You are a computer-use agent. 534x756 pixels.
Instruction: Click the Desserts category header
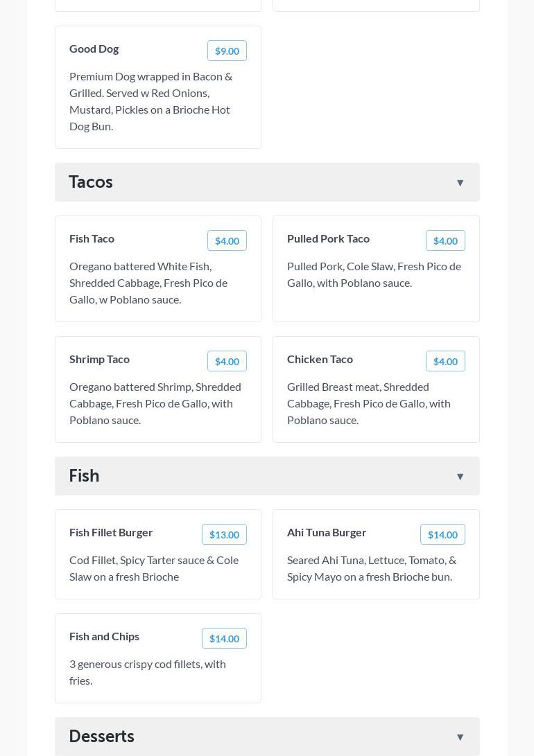101,736
